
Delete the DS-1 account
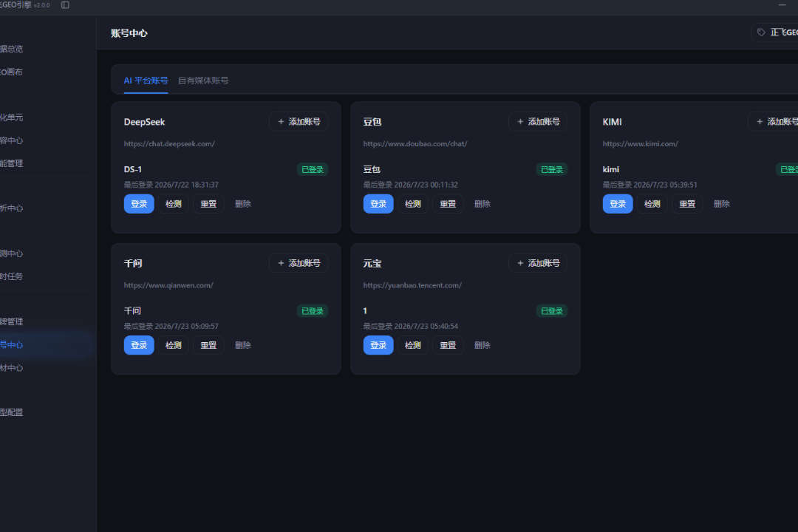click(243, 204)
